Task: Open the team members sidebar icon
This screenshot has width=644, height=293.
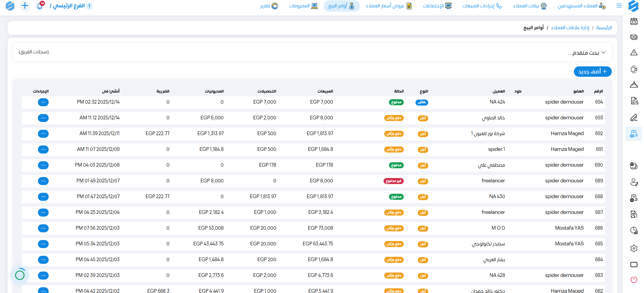Action: tap(634, 21)
